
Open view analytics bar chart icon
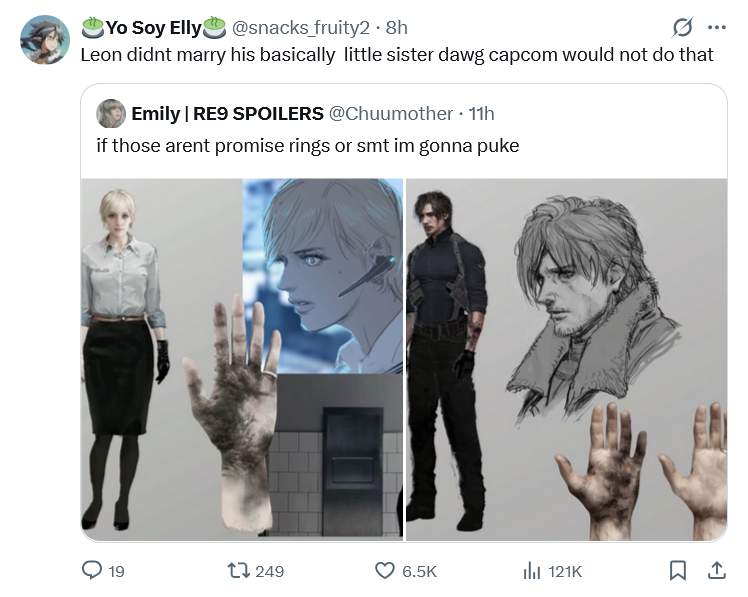(532, 570)
